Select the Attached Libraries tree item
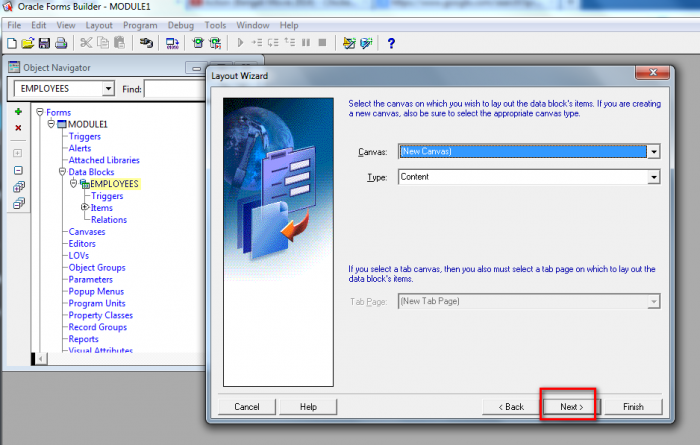Image resolution: width=700 pixels, height=445 pixels. [x=104, y=160]
